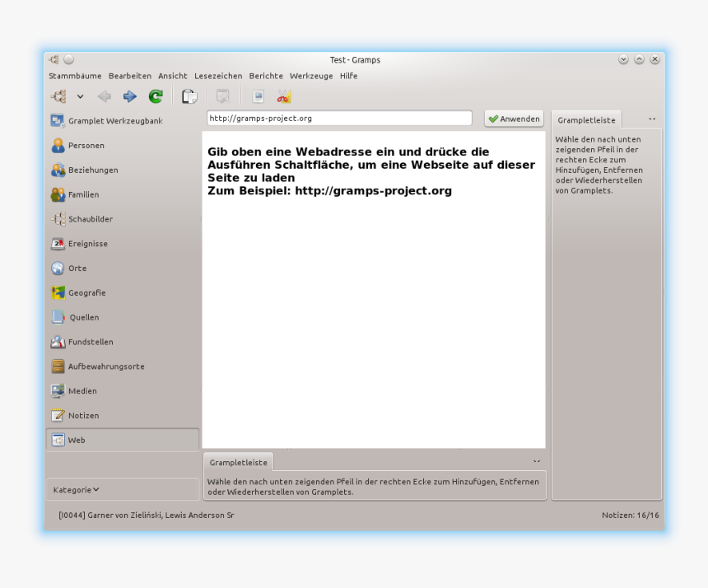Open the Geografie map icon

pos(58,292)
